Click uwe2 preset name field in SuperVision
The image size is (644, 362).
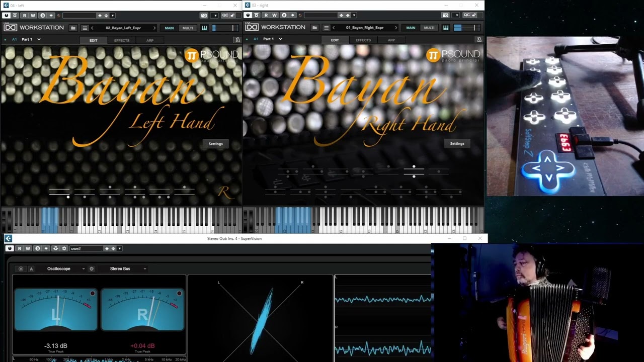pos(86,248)
